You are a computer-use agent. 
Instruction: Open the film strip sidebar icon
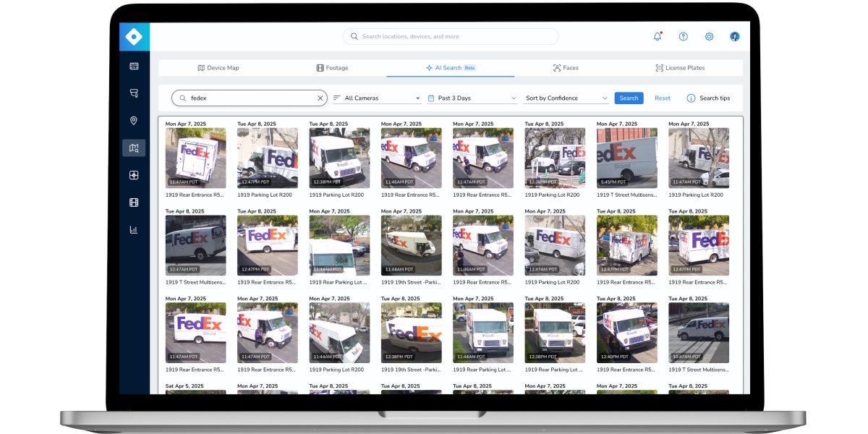tap(134, 203)
